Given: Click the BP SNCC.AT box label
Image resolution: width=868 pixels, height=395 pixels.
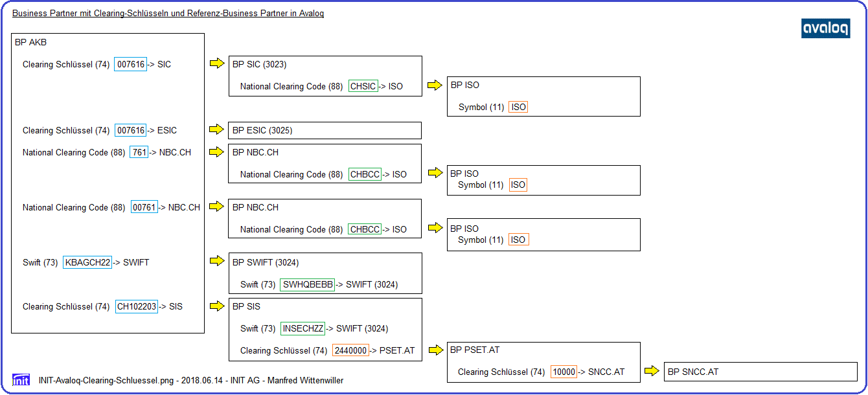Looking at the screenshot, I should tap(692, 372).
